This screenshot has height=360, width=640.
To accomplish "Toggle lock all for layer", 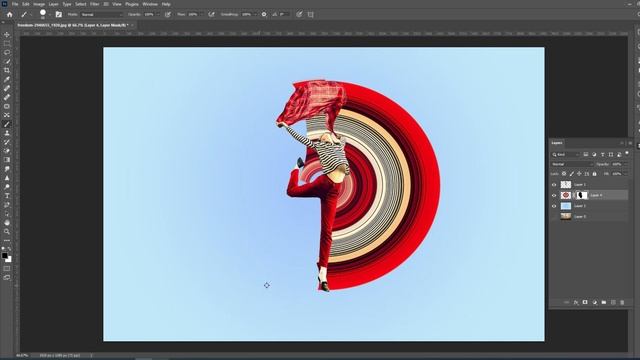I will pyautogui.click(x=594, y=174).
